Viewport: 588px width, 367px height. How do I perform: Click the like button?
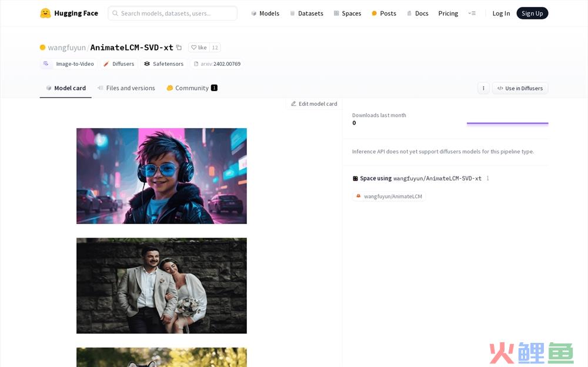199,47
